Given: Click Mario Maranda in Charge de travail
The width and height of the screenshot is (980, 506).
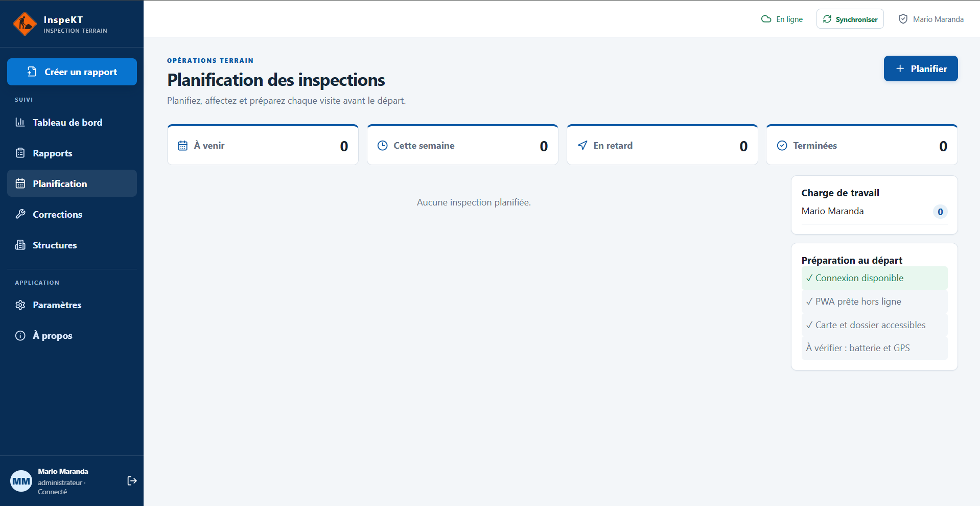Looking at the screenshot, I should pos(832,211).
